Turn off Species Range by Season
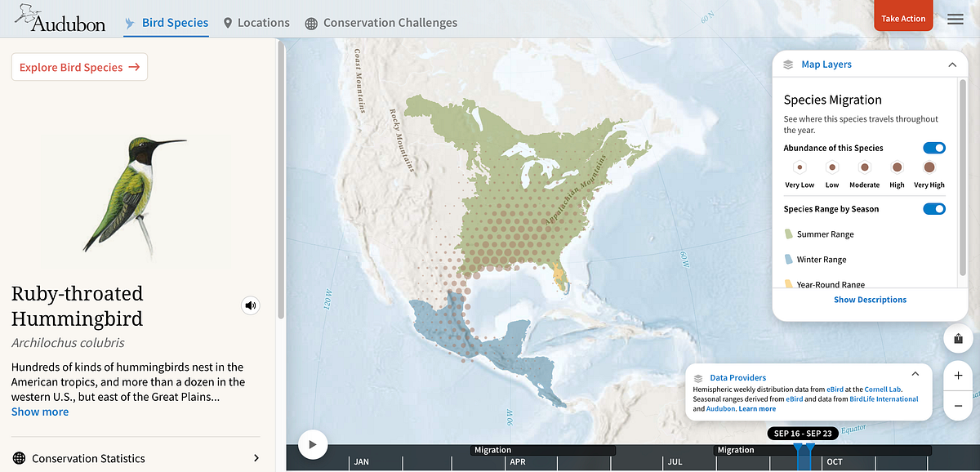 click(x=933, y=208)
